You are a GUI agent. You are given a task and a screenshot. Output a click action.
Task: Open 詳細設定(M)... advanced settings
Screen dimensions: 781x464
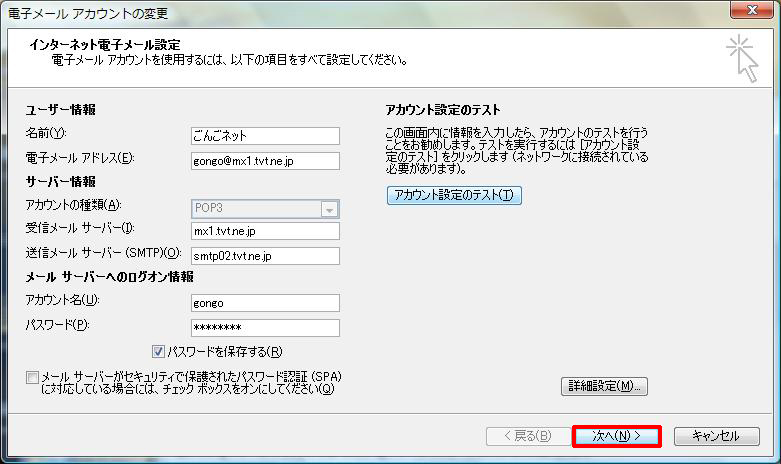coord(604,386)
